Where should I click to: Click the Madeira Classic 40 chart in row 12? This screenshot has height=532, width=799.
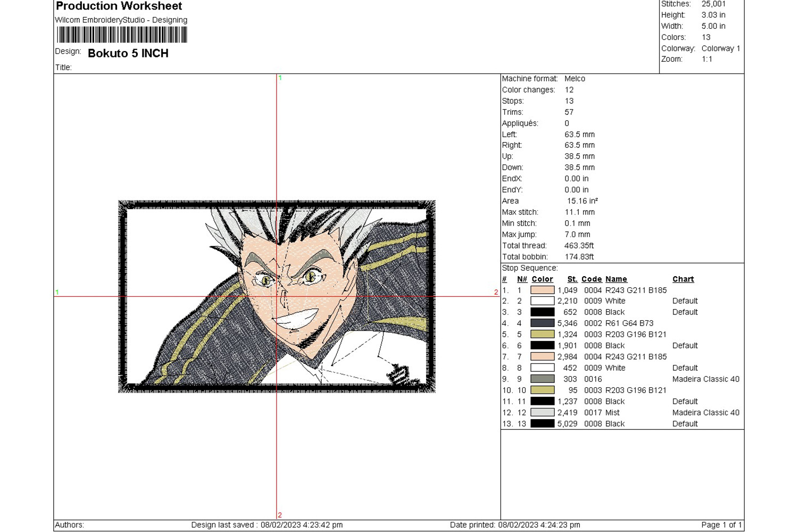pos(705,413)
